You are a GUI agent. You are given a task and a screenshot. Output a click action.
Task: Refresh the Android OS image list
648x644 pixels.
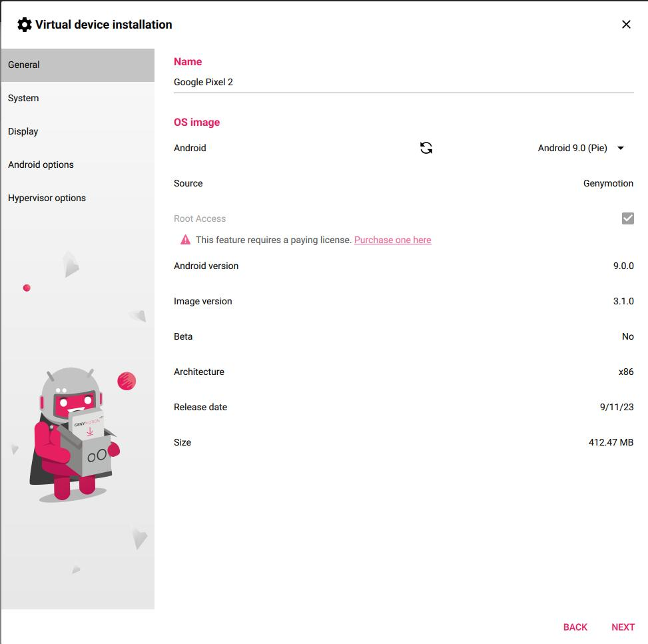426,148
